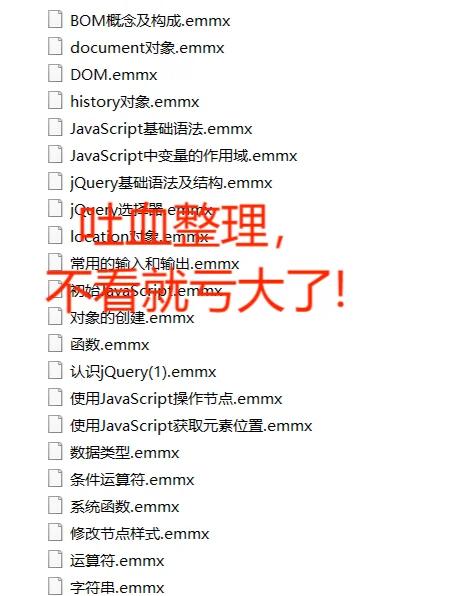Open JavaScript中变量的作用域.emmx file name

click(183, 156)
